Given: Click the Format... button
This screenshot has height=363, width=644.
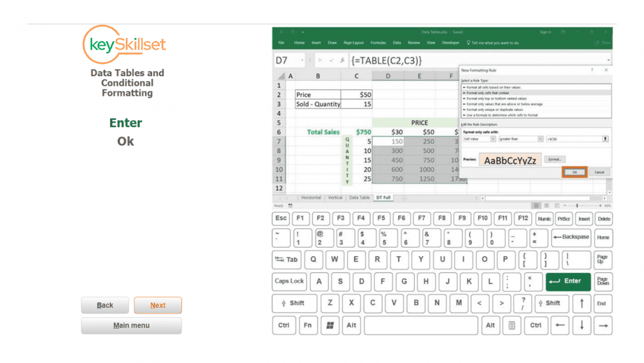Looking at the screenshot, I should click(x=554, y=159).
